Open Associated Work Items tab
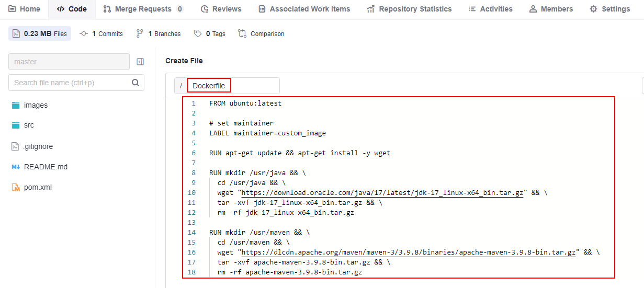The width and height of the screenshot is (644, 288). click(304, 9)
